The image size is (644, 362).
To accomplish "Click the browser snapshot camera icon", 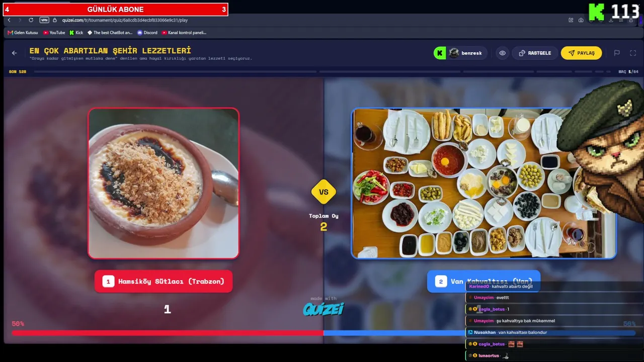I will (581, 20).
